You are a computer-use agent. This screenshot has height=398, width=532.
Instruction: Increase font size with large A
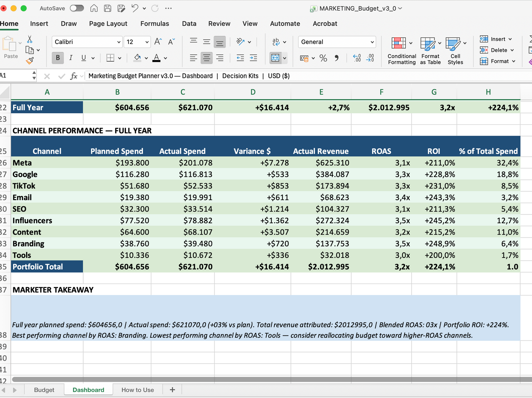[x=158, y=42]
